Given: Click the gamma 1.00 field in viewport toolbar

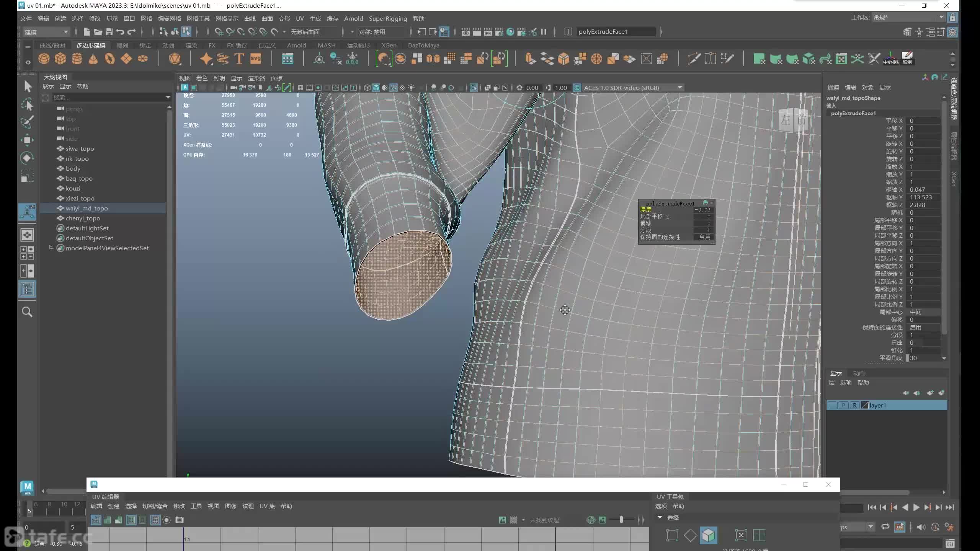Looking at the screenshot, I should tap(561, 88).
